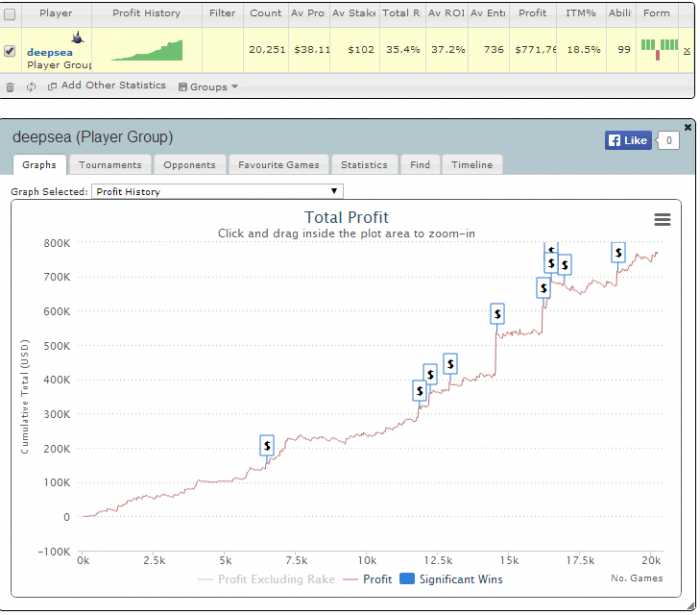Sort by the Player column header
700x615 pixels.
click(56, 13)
